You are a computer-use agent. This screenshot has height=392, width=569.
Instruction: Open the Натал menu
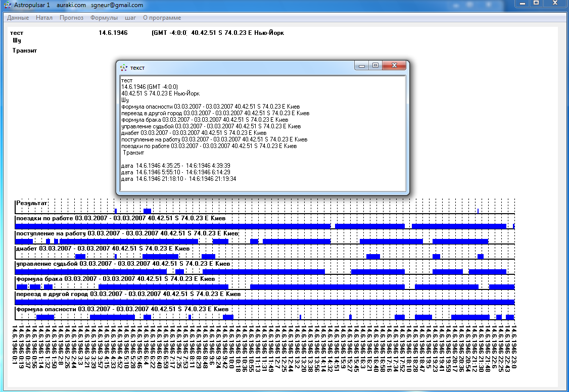[44, 18]
